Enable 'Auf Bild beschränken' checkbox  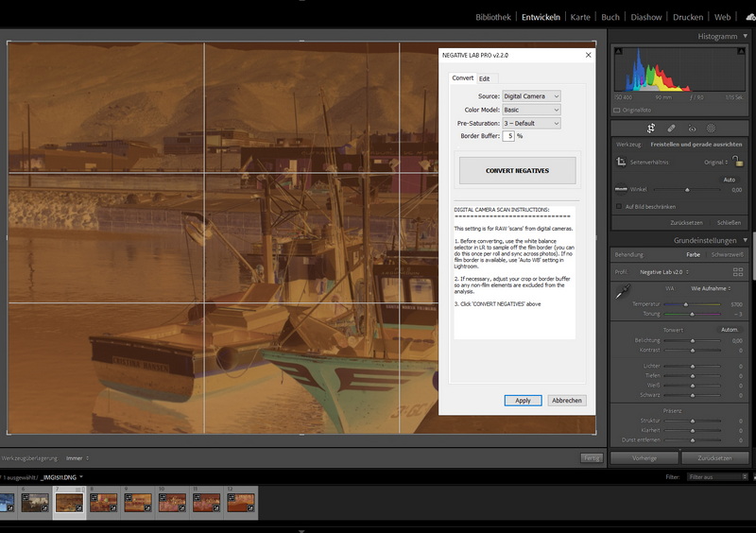[x=619, y=206]
